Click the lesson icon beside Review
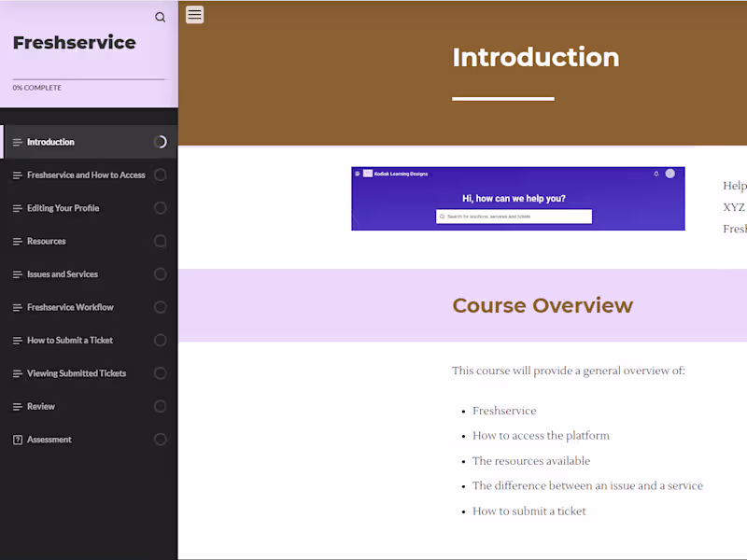The height and width of the screenshot is (560, 747). click(x=18, y=407)
